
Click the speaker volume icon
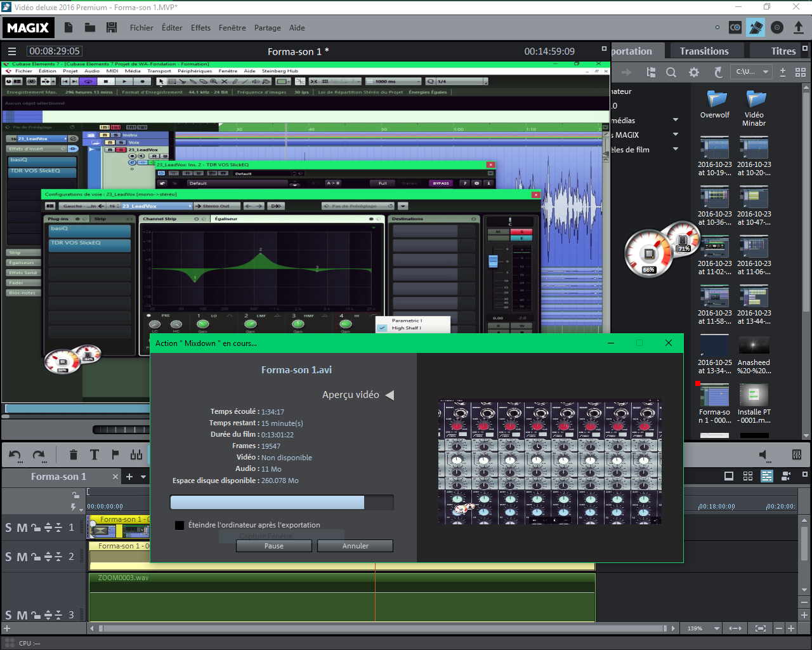pos(764,454)
